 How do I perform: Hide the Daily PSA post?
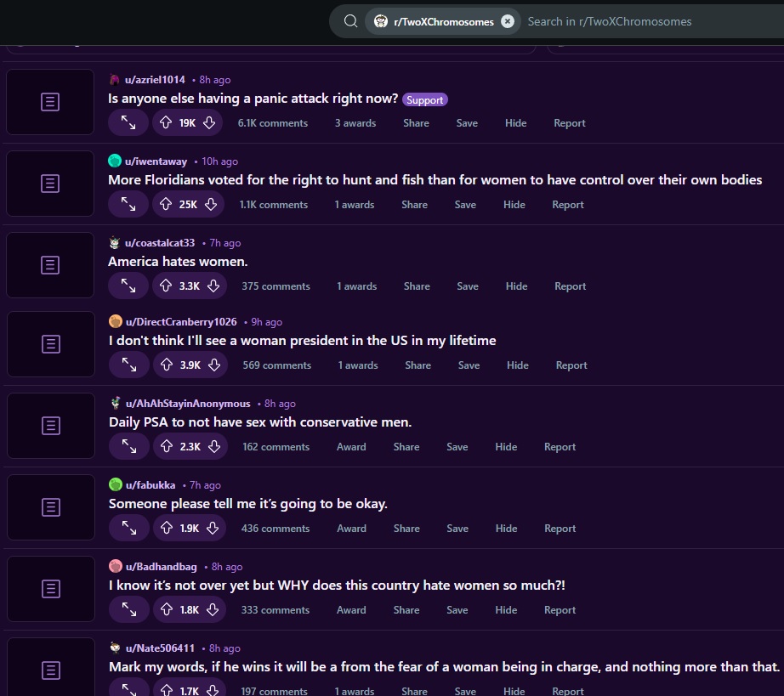pyautogui.click(x=506, y=447)
